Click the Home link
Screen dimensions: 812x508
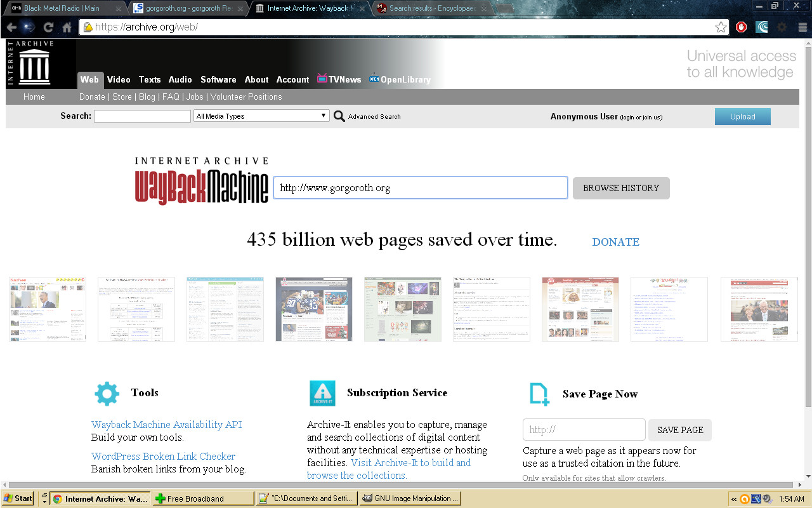click(x=34, y=97)
